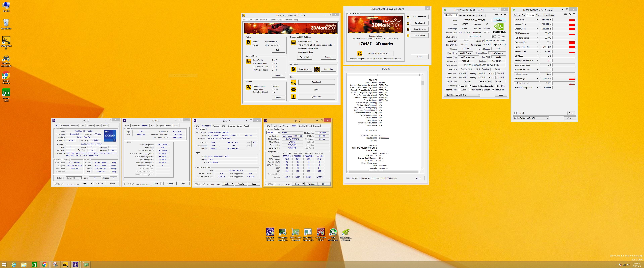Click the Project icon in 3DMark2001

pos(249,42)
